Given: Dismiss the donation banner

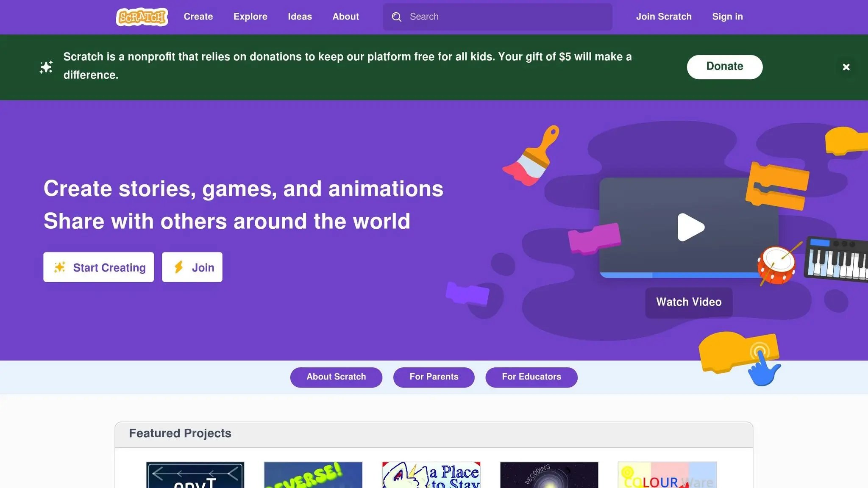Looking at the screenshot, I should (846, 67).
